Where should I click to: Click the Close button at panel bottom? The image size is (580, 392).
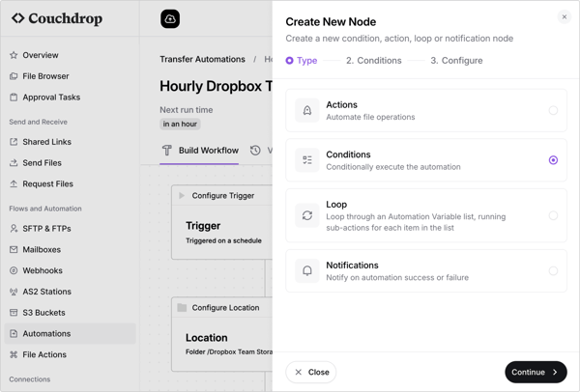(x=311, y=372)
